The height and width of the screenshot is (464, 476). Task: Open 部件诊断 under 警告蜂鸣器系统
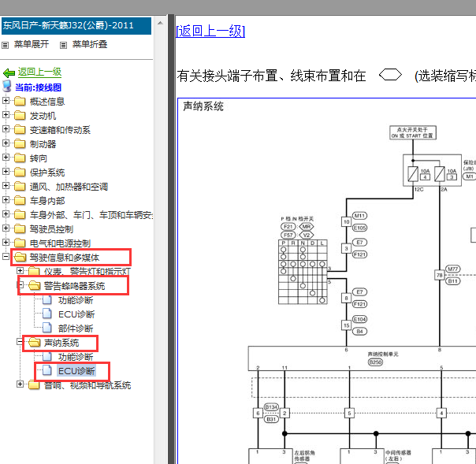coord(76,329)
